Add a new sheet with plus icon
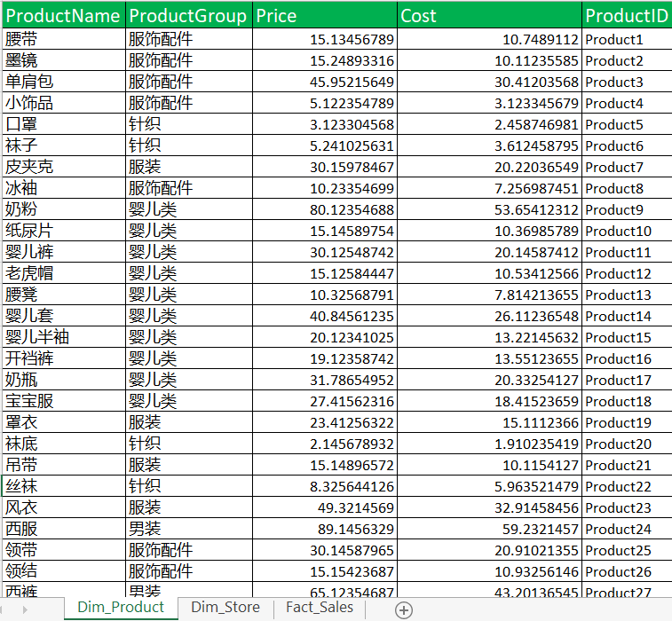This screenshot has width=672, height=621. coord(404,609)
